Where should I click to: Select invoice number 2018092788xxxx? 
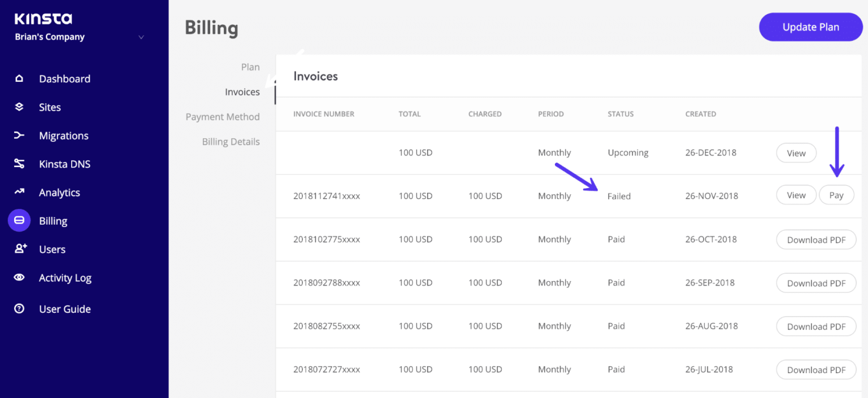point(327,282)
